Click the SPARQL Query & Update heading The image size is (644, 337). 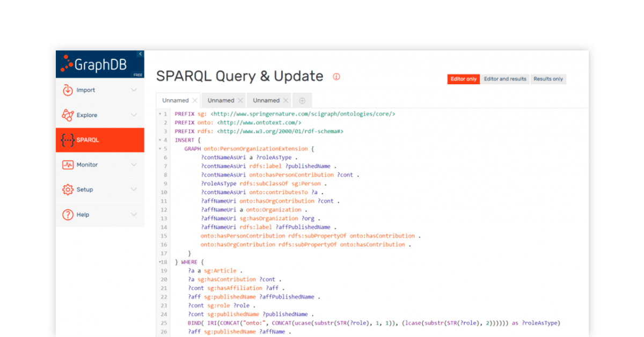(240, 76)
